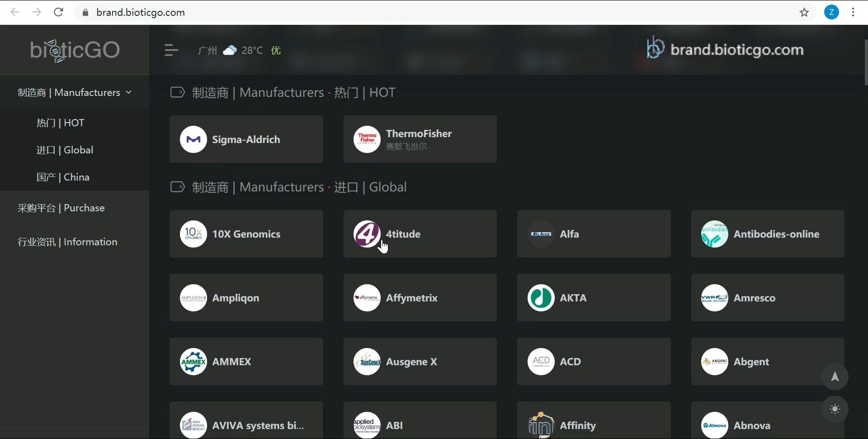
Task: Click the back-to-top arrow button
Action: coord(835,377)
